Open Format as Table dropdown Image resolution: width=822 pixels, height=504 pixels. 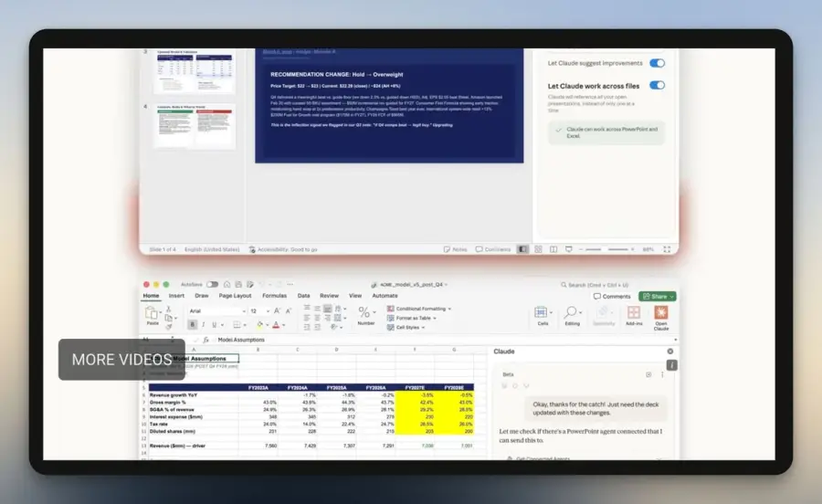412,318
